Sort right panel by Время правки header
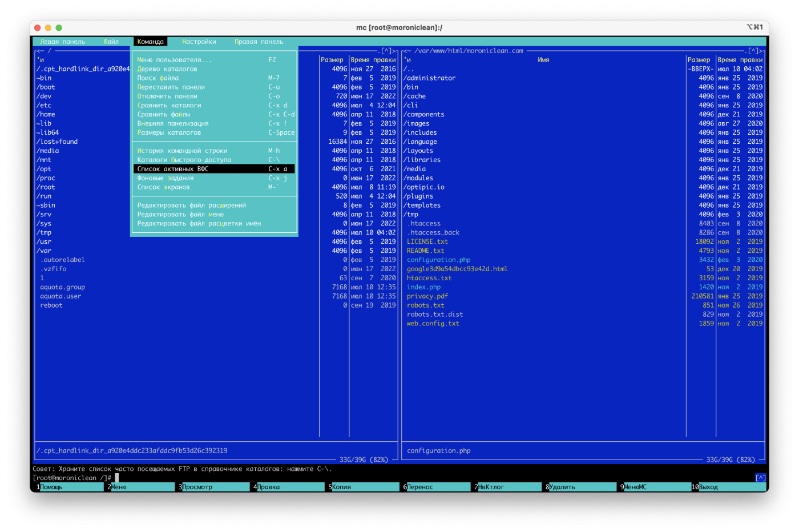The image size is (799, 532). pyautogui.click(x=740, y=60)
